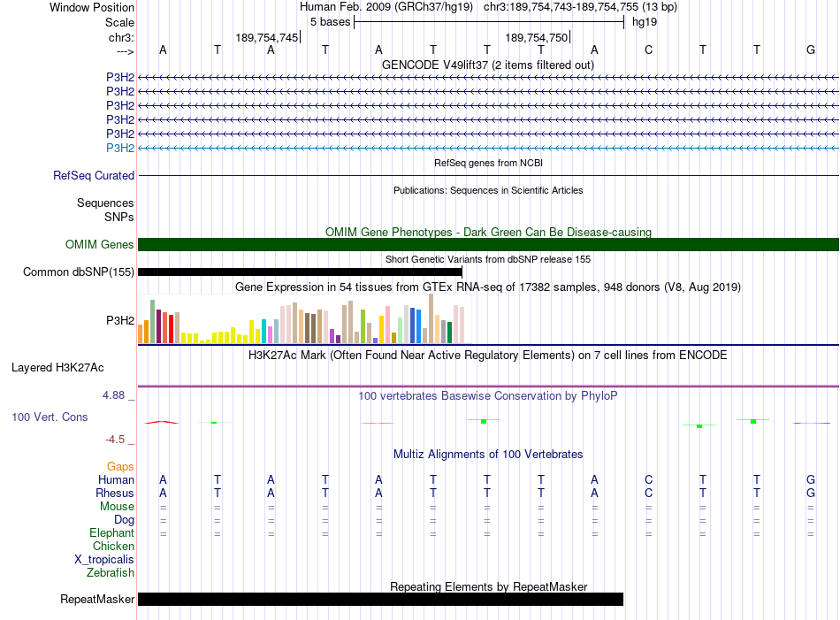This screenshot has width=840, height=620.
Task: Click the Human alignment row label
Action: click(116, 479)
